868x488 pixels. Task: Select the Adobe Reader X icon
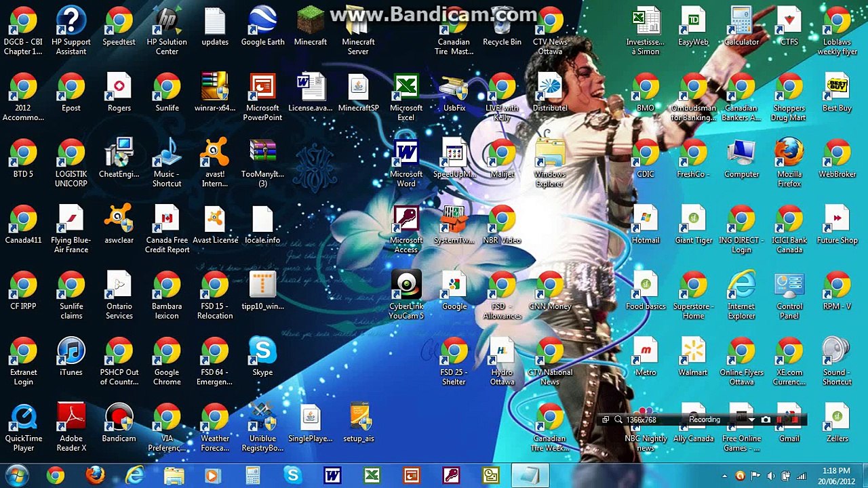pyautogui.click(x=71, y=428)
